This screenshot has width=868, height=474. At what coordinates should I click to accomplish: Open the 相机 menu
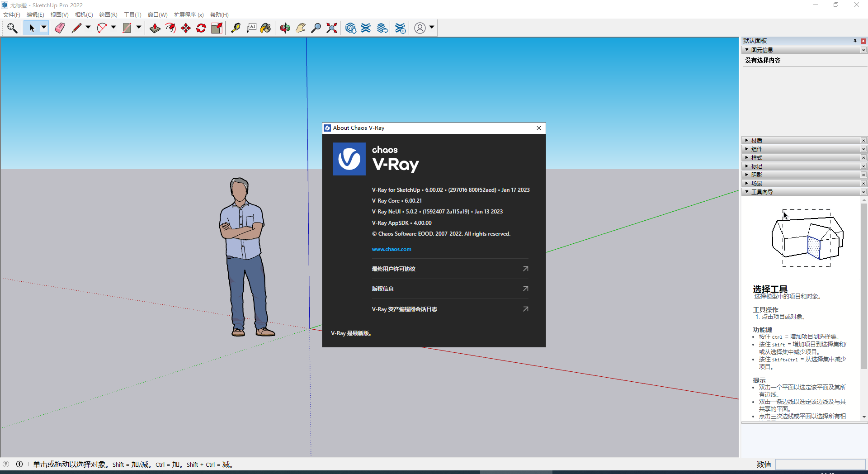click(83, 14)
